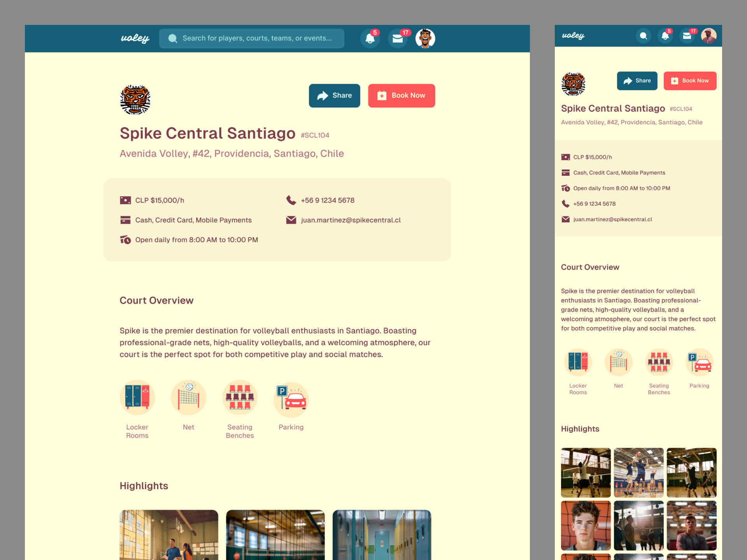The image size is (747, 560).
Task: Tap the payment card icon in mobile info list
Action: click(x=566, y=173)
